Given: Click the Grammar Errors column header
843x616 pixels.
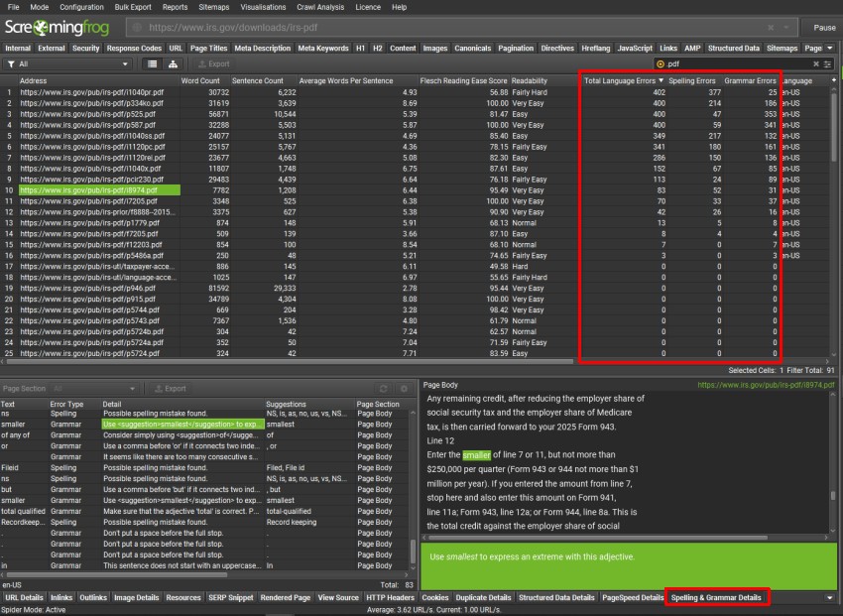Looking at the screenshot, I should pyautogui.click(x=750, y=80).
